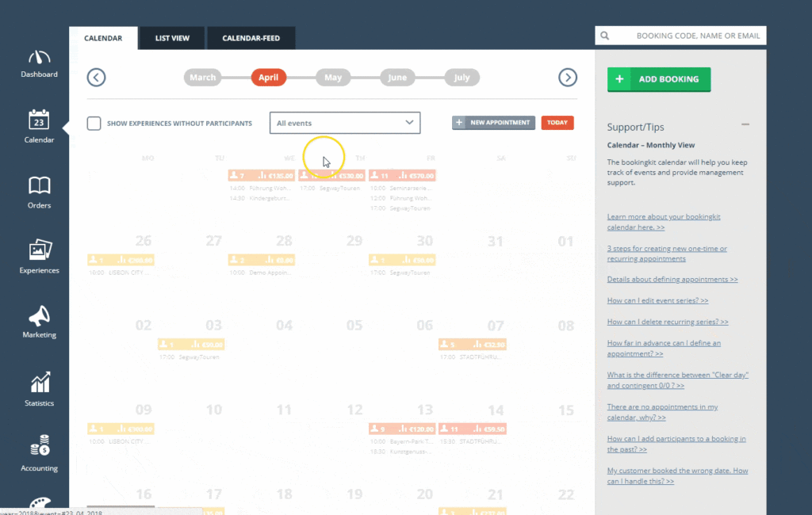Collapse the Support/Tips panel
This screenshot has width=812, height=515.
tap(745, 124)
